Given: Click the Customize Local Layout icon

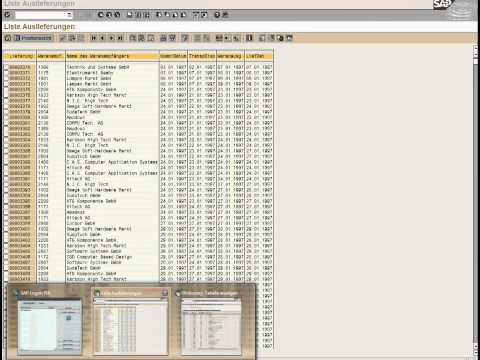Looking at the screenshot, I should pyautogui.click(x=225, y=15).
